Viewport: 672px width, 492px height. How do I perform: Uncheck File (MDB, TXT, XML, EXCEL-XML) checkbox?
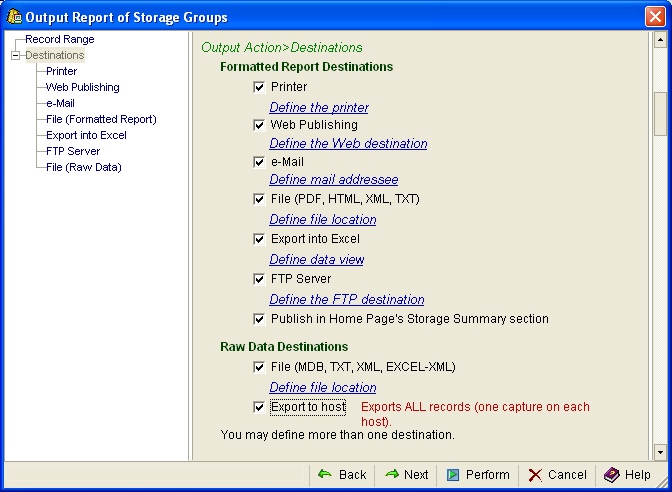click(259, 367)
